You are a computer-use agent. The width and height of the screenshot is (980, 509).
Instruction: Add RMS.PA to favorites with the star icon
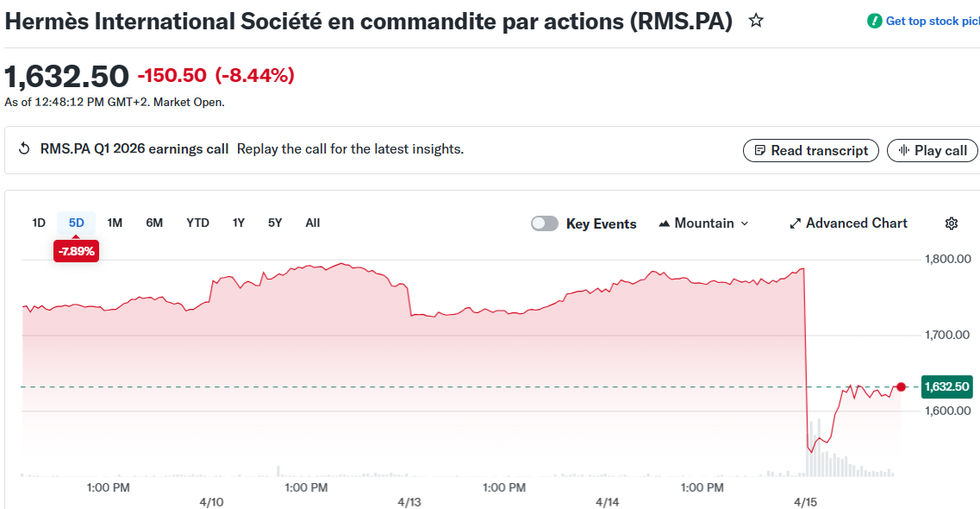(x=756, y=20)
